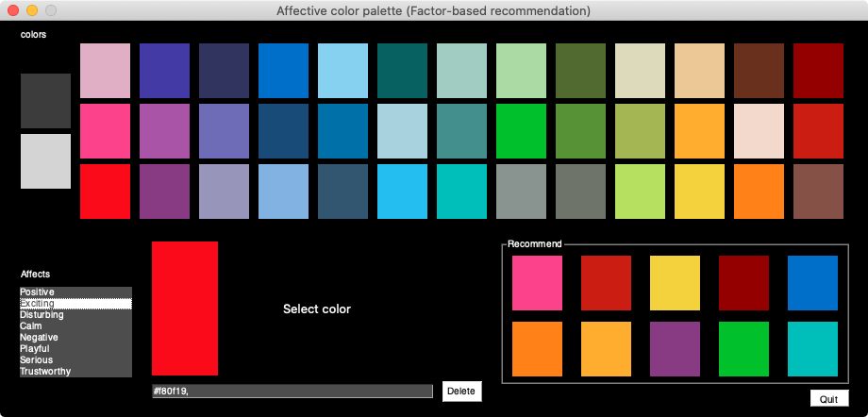Click the hot pink swatch in Recommend panel

[537, 283]
